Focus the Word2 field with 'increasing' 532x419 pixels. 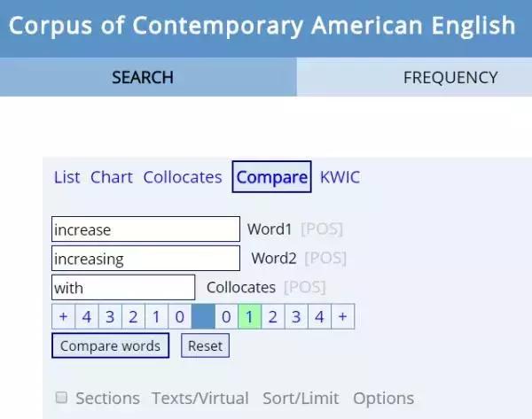(145, 259)
